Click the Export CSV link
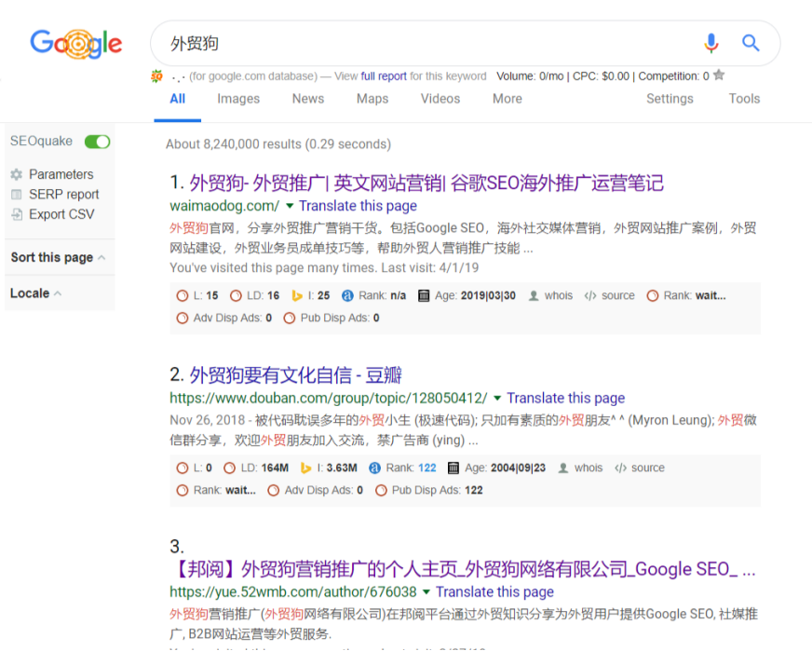 tap(61, 214)
